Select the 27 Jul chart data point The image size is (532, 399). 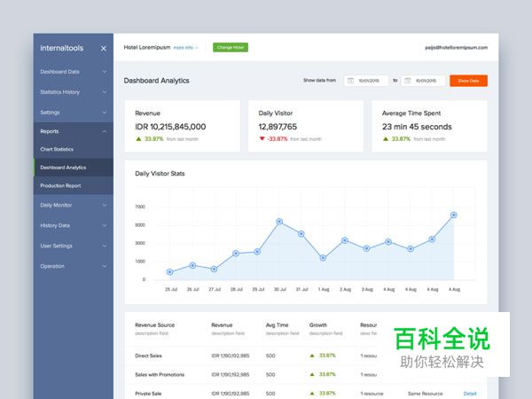(214, 269)
